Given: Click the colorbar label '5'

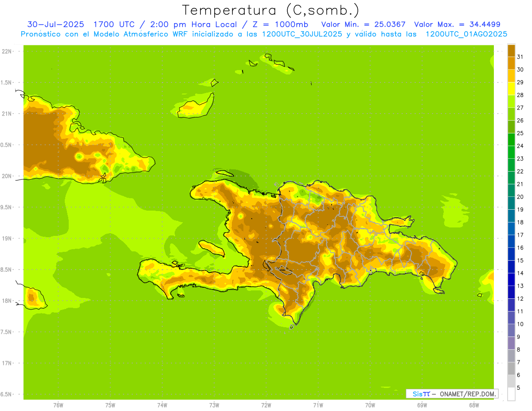Looking at the screenshot, I should pyautogui.click(x=518, y=388).
